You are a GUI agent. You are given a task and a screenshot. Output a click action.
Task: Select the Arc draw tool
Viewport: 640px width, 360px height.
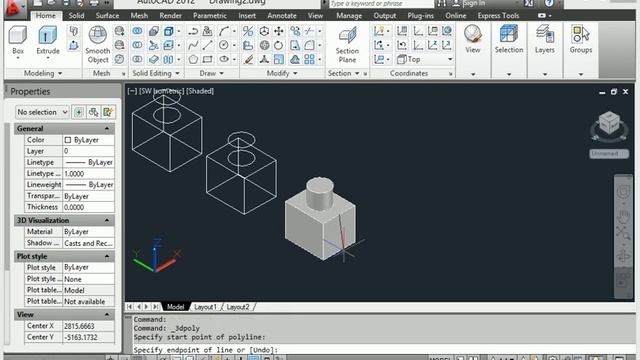[223, 31]
